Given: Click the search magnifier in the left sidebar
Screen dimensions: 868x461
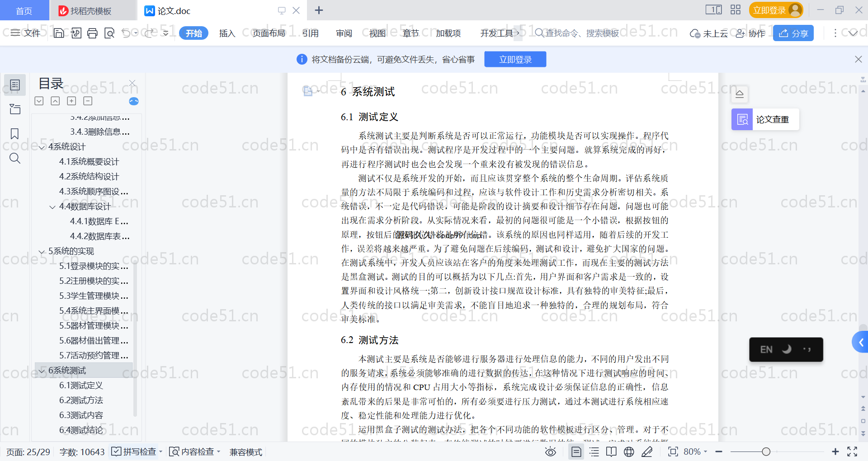Looking at the screenshot, I should tap(14, 158).
